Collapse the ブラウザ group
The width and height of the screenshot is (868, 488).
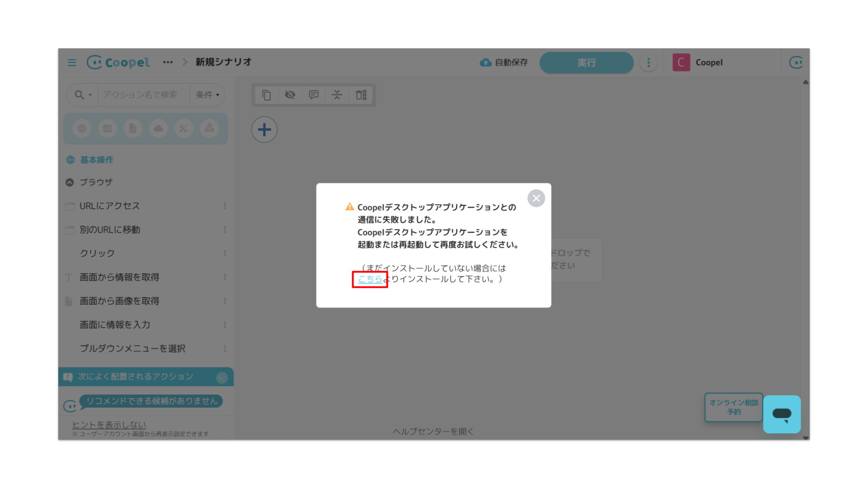point(70,183)
